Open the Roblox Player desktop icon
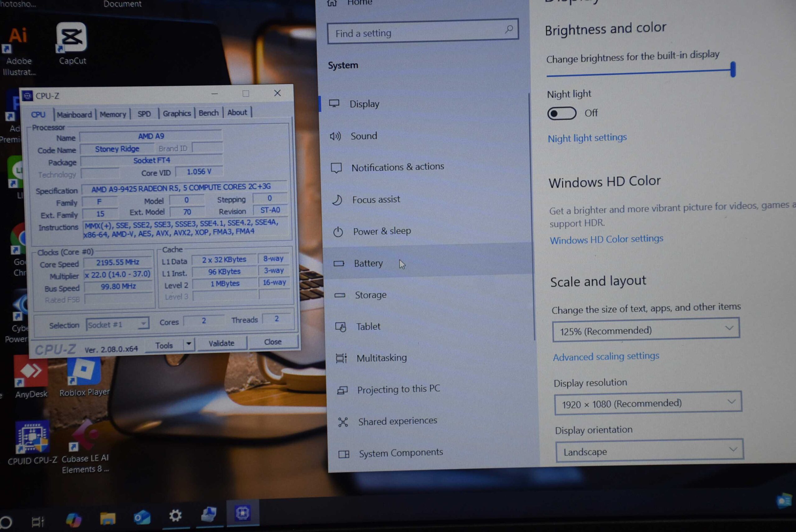 84,371
